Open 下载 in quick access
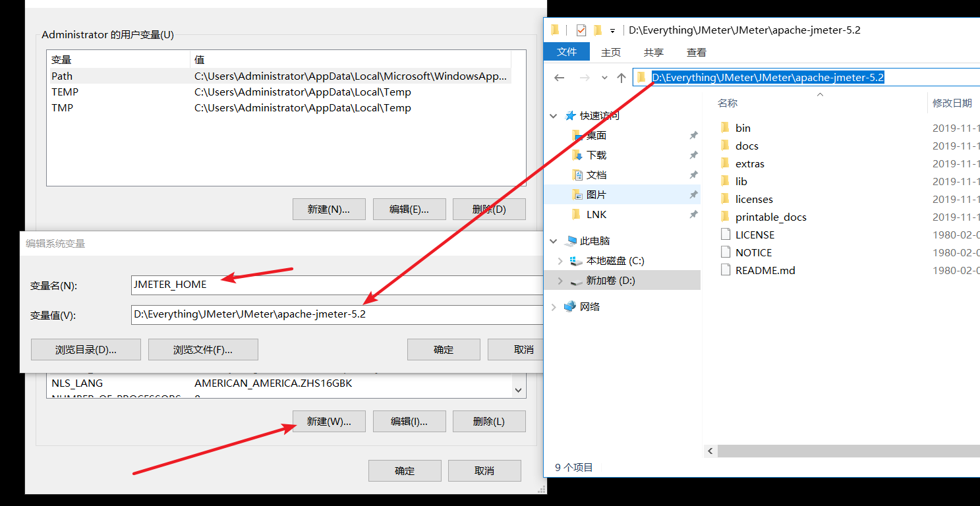 pos(596,155)
